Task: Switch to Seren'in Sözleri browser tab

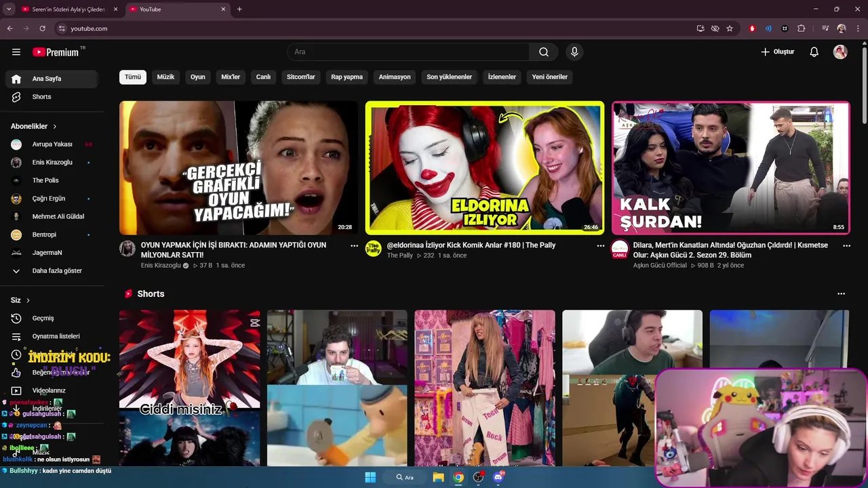Action: click(69, 9)
